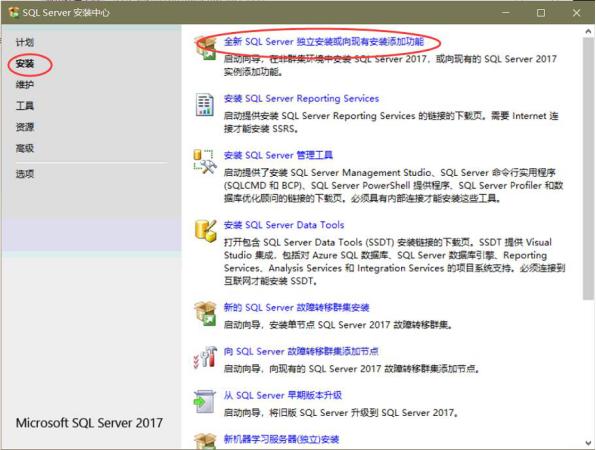596x450 pixels.
Task: Open 向 SQL Server 故障转移群集添加节点 link
Action: (301, 351)
